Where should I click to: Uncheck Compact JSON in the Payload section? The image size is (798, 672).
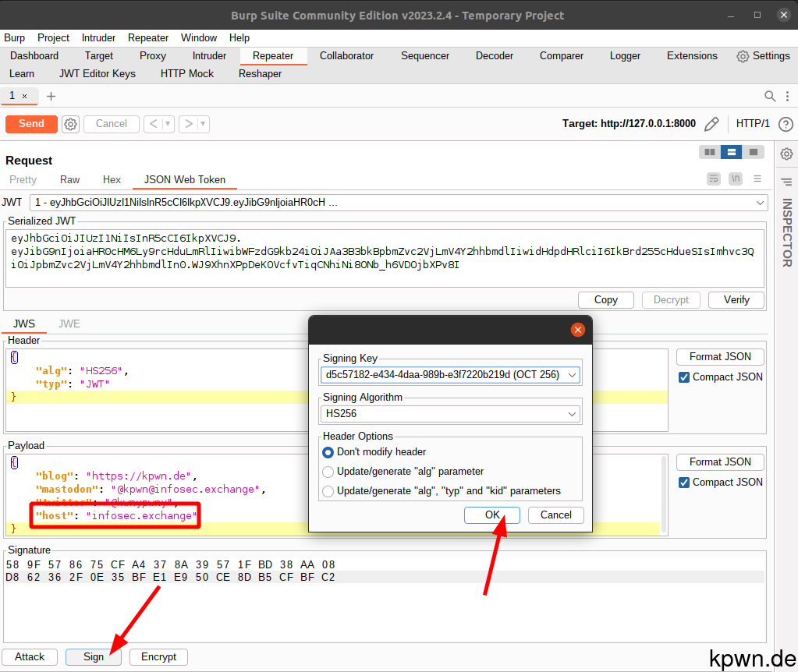coord(684,482)
